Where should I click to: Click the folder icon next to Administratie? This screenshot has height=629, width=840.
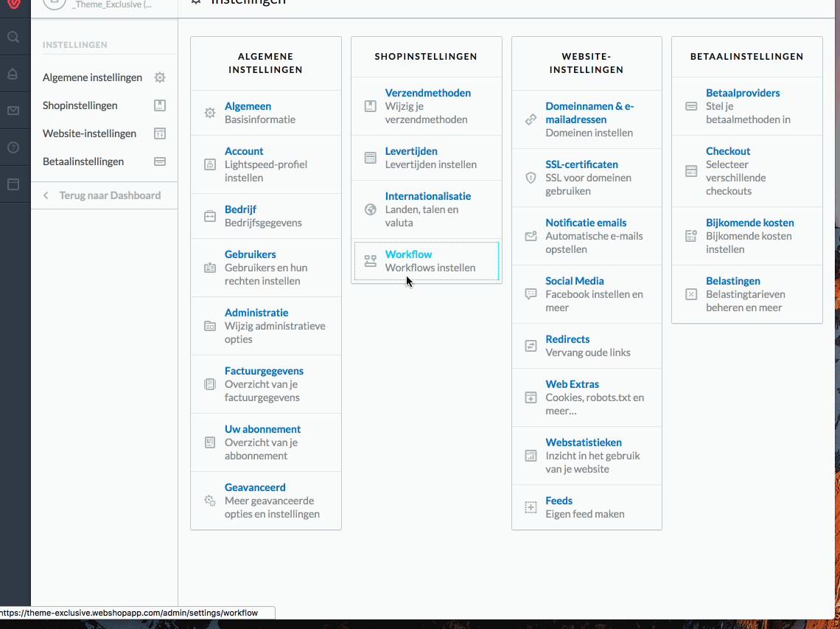pos(210,326)
